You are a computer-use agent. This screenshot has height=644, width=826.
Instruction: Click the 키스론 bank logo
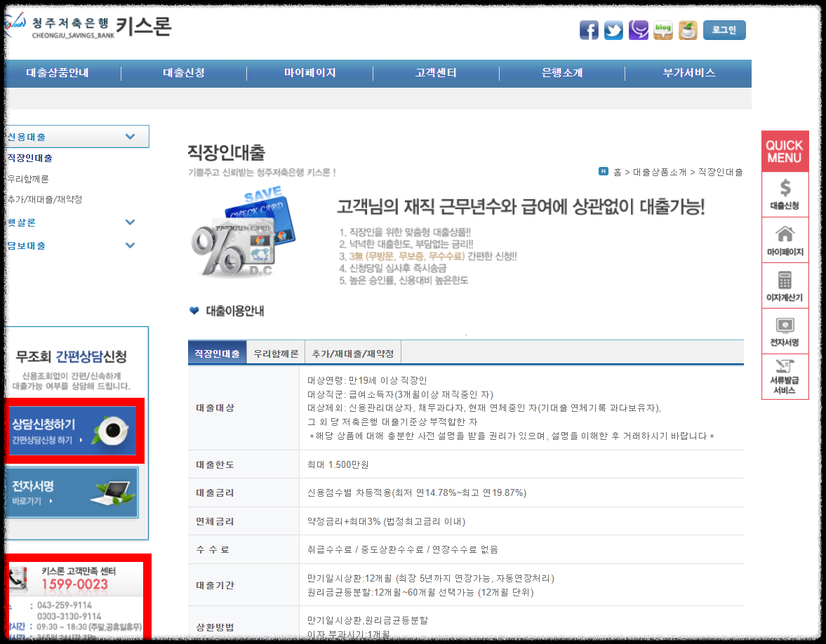(88, 27)
